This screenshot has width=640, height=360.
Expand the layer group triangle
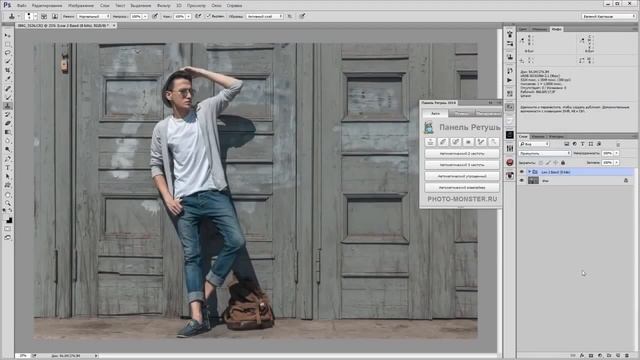click(529, 172)
